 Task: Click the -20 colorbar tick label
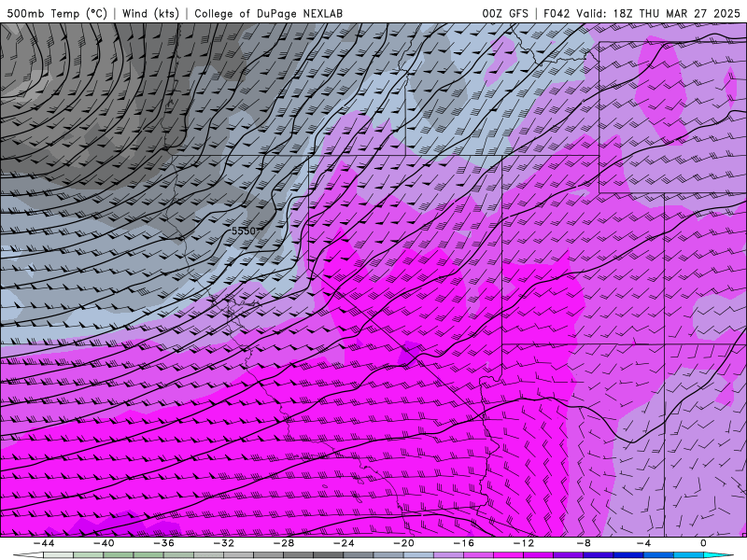coord(403,543)
